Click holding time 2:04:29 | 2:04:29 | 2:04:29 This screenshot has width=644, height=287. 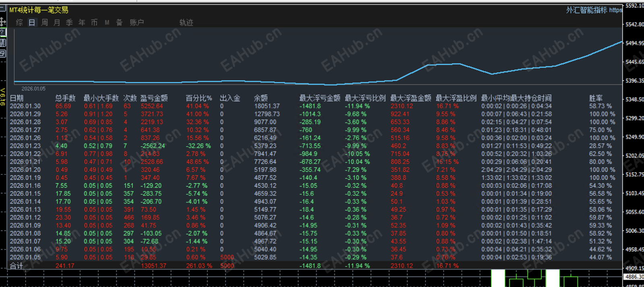click(516, 169)
